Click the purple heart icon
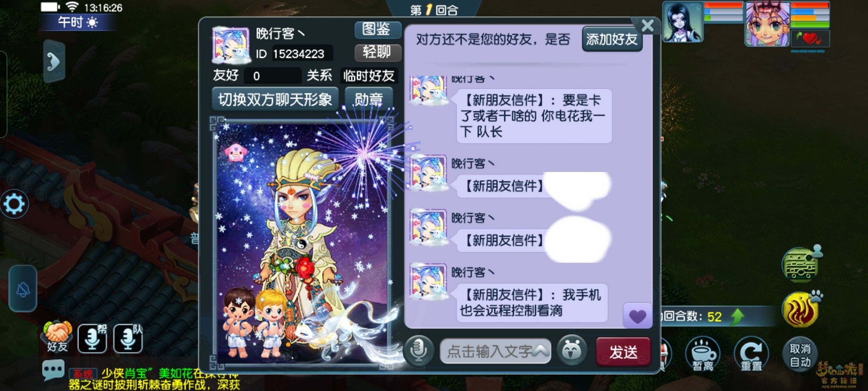 point(637,316)
